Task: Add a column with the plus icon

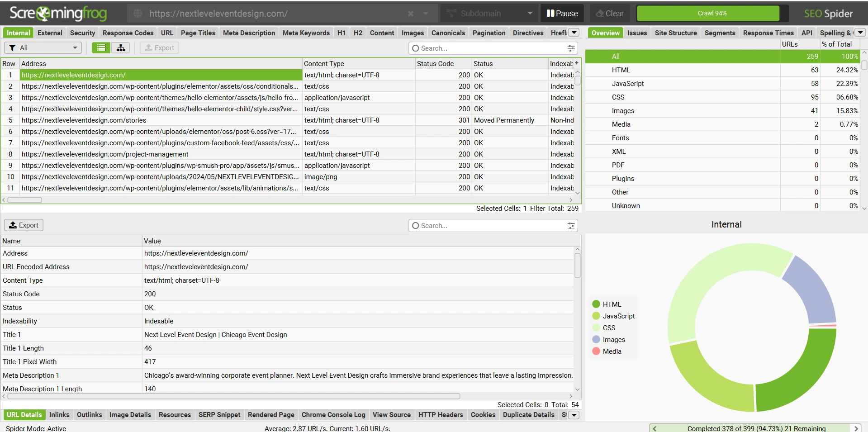Action: 577,63
